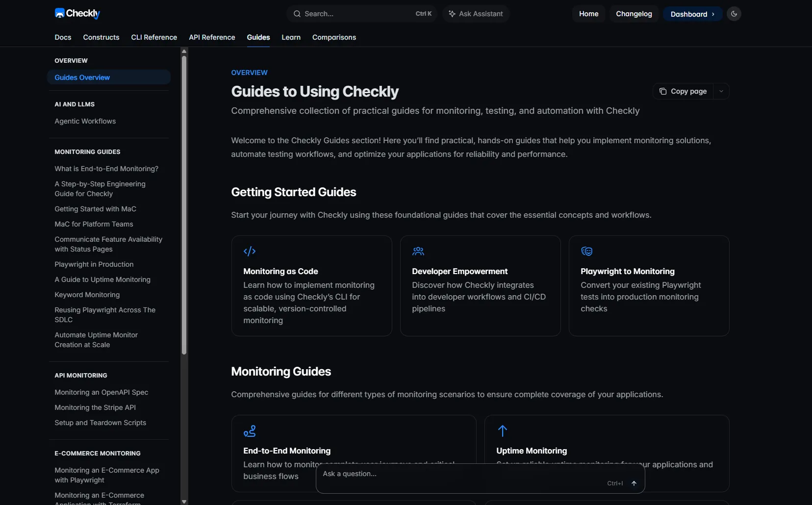Click the Checkly logo
This screenshot has width=812, height=505.
pos(77,14)
